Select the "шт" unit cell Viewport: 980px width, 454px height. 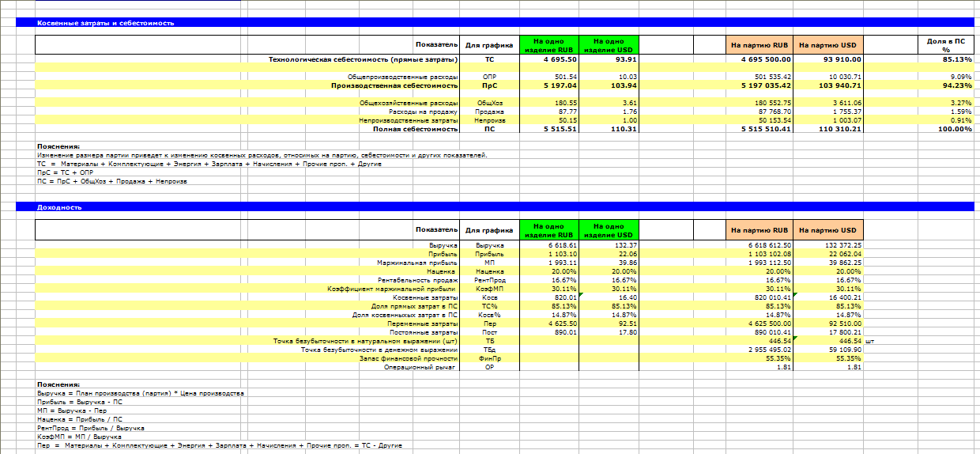coord(869,341)
